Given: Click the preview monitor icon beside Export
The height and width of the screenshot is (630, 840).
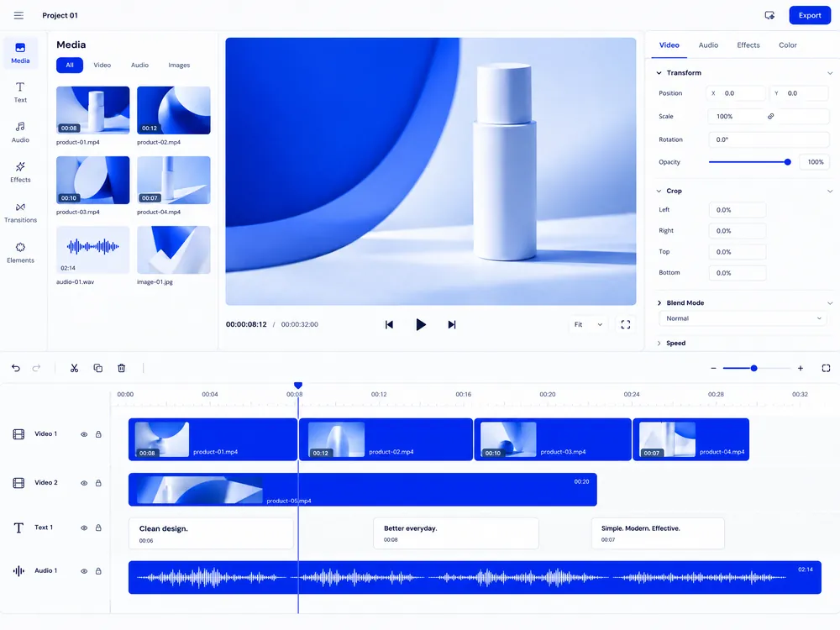Looking at the screenshot, I should (x=769, y=15).
